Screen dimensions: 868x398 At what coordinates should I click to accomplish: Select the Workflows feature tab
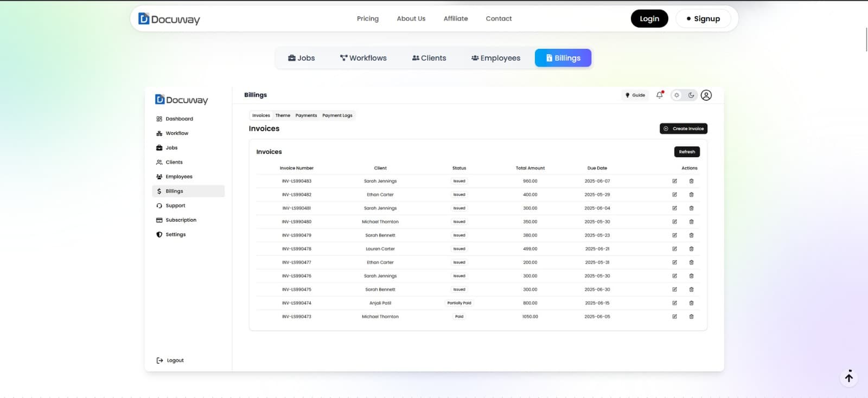point(363,58)
